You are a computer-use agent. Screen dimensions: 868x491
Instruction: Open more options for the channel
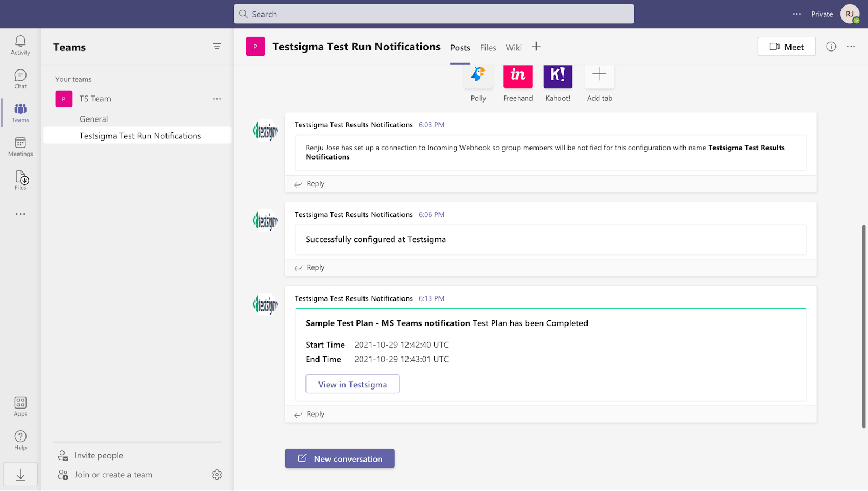(x=851, y=47)
